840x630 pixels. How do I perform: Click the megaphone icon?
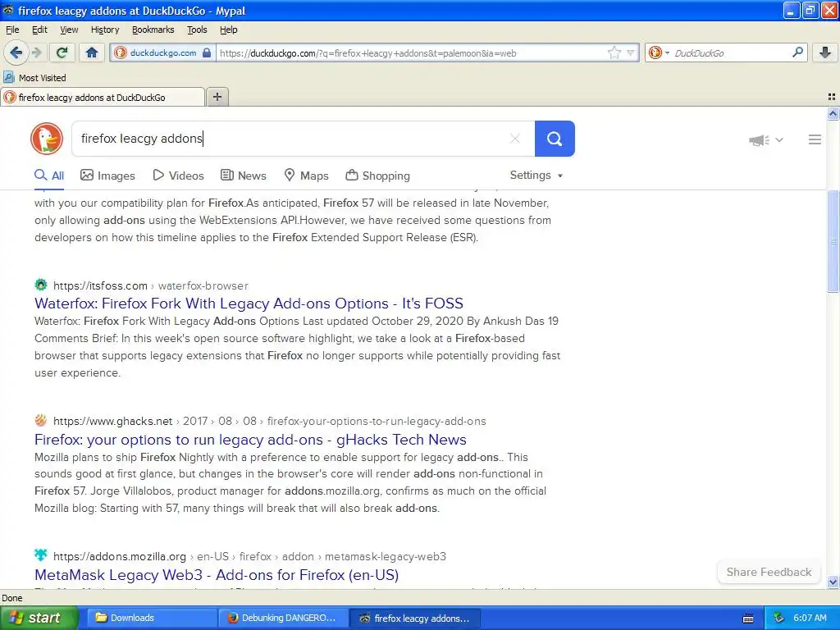pos(759,140)
